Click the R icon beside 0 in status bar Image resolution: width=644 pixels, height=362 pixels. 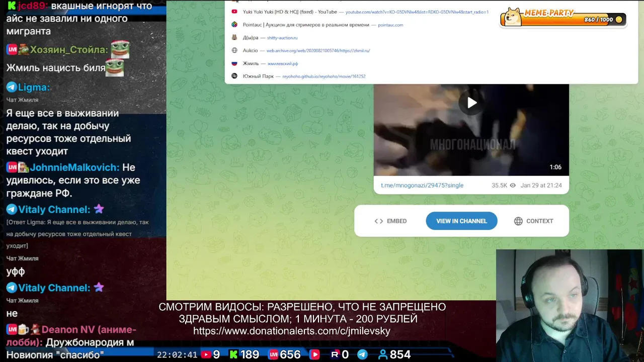point(335,354)
